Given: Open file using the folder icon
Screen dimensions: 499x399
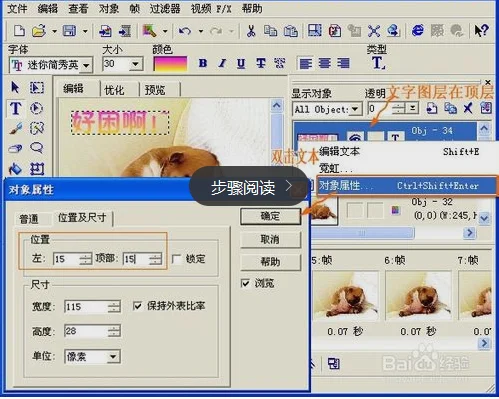Looking at the screenshot, I should 39,31.
